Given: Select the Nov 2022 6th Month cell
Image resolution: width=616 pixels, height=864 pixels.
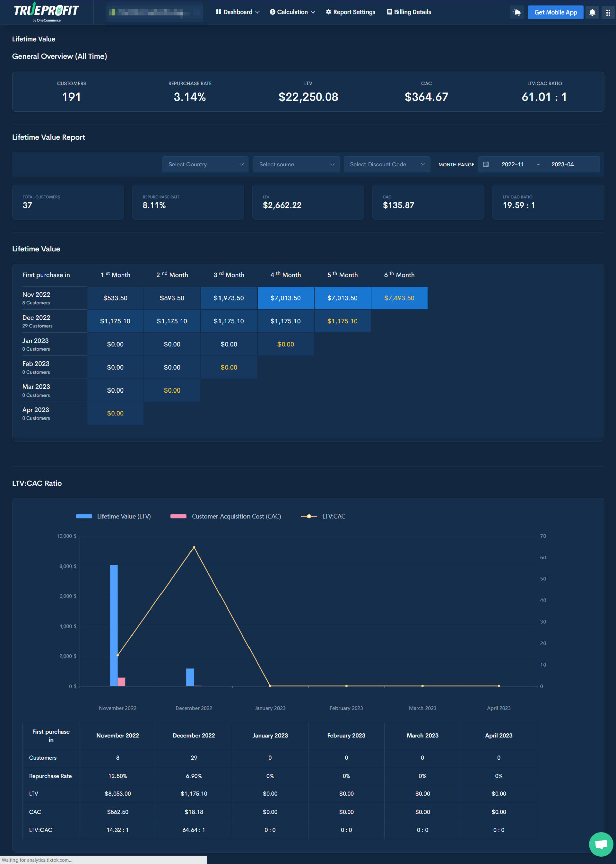Looking at the screenshot, I should click(399, 298).
